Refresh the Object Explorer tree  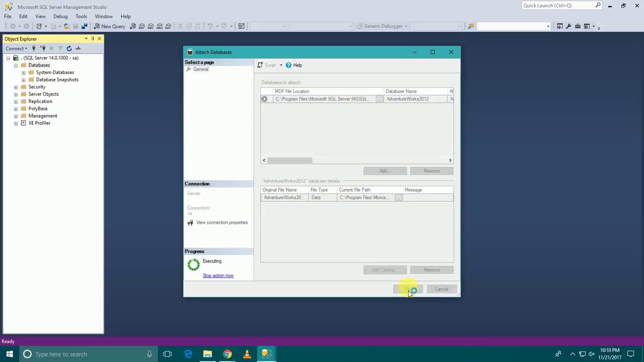(x=69, y=48)
